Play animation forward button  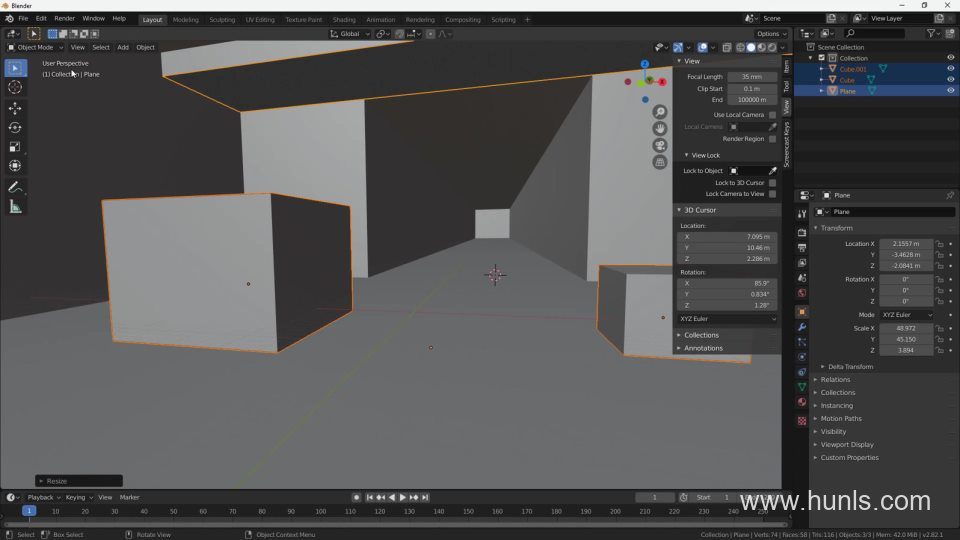coord(403,498)
